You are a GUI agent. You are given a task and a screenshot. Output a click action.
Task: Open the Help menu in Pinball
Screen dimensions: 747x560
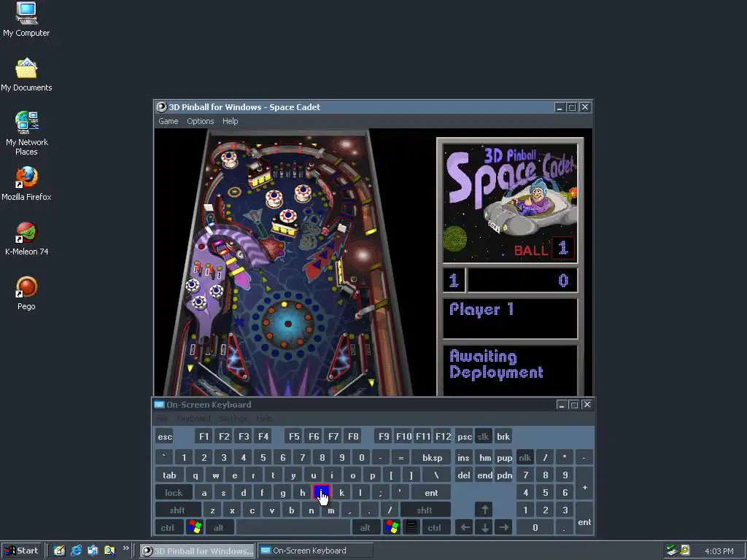(230, 121)
